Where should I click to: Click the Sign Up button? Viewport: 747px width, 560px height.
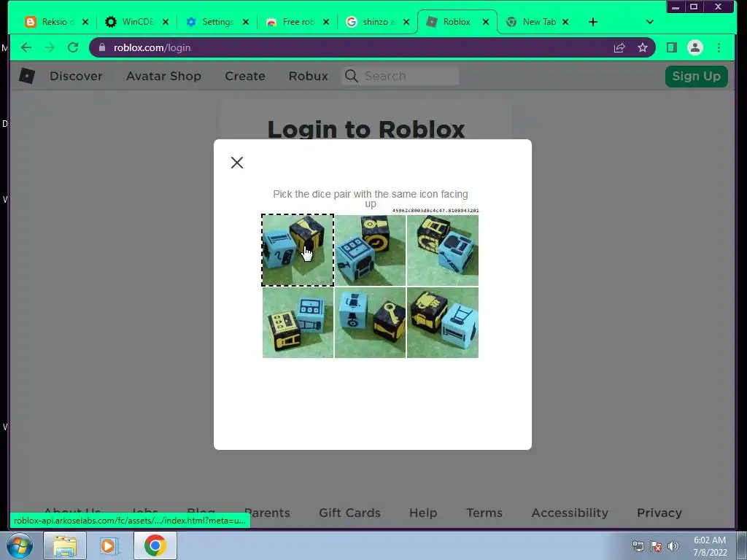697,76
